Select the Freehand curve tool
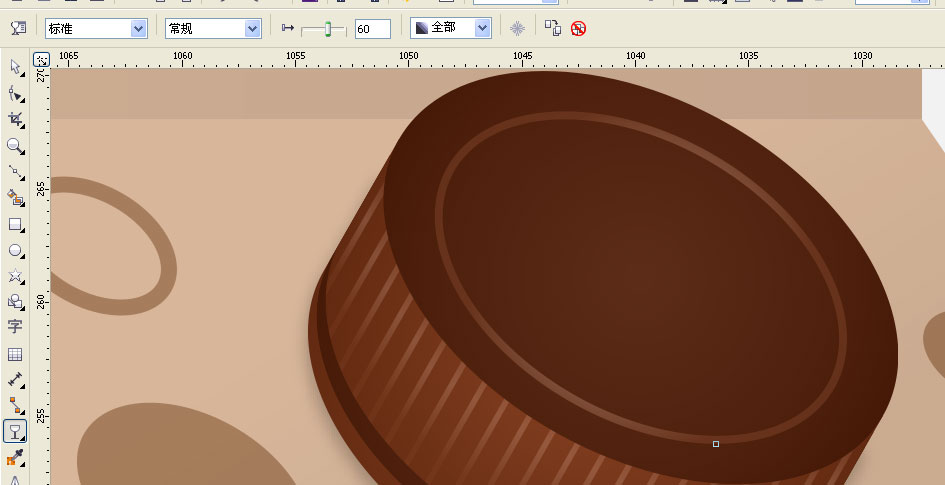Screen dimensions: 945x485 (x=16, y=172)
